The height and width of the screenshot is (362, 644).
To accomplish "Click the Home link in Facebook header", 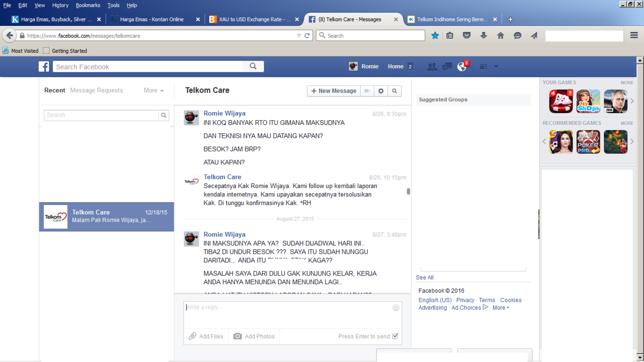I will coord(395,66).
